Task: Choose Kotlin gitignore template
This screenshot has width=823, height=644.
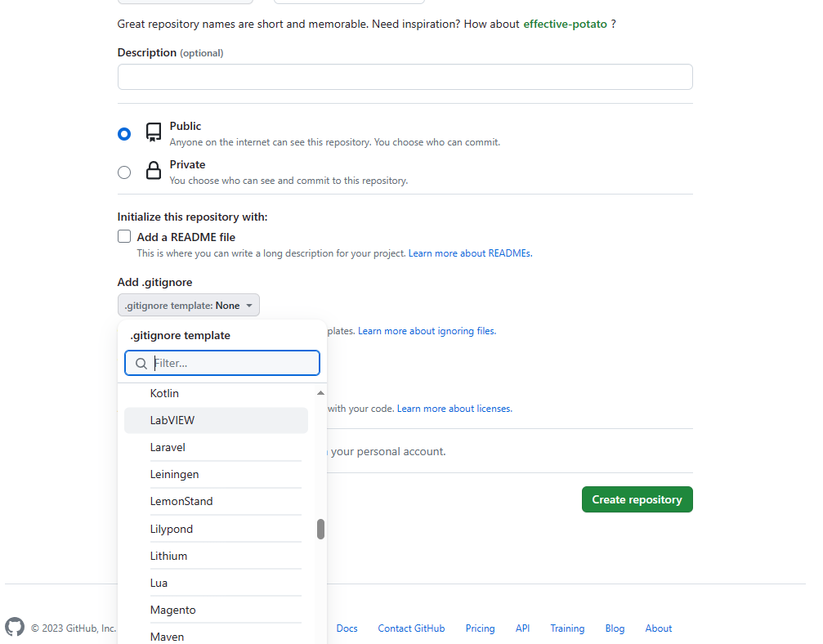Action: (216, 393)
